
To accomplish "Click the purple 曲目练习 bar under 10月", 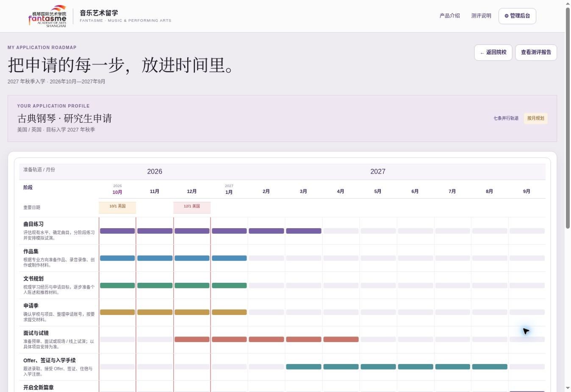I will 117,231.
